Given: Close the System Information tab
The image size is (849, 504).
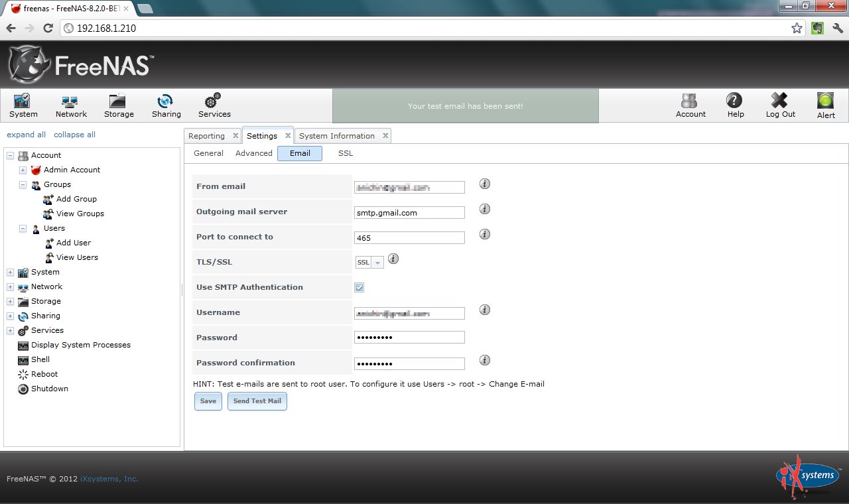Looking at the screenshot, I should [x=385, y=135].
